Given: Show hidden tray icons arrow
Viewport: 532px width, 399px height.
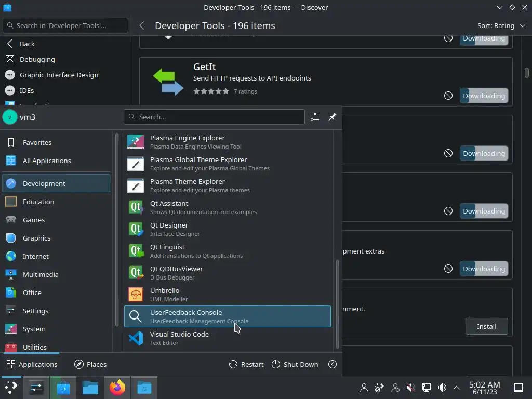Looking at the screenshot, I should click(x=457, y=388).
